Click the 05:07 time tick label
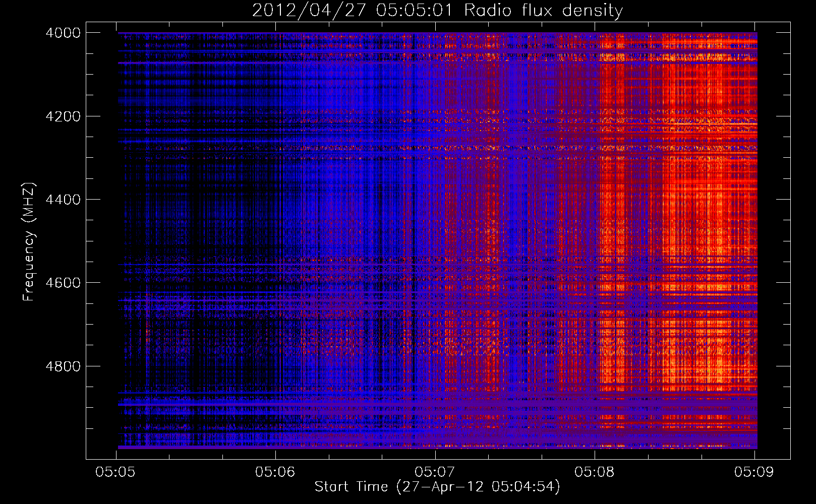Viewport: 816px width, 504px height. coord(435,472)
